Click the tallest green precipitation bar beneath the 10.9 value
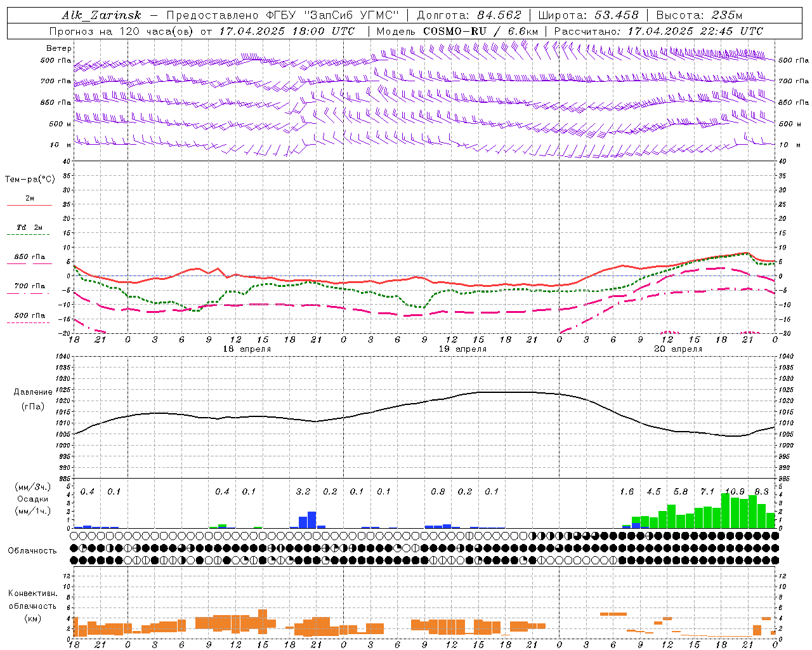Screen dimensions: 812x650 (726, 511)
